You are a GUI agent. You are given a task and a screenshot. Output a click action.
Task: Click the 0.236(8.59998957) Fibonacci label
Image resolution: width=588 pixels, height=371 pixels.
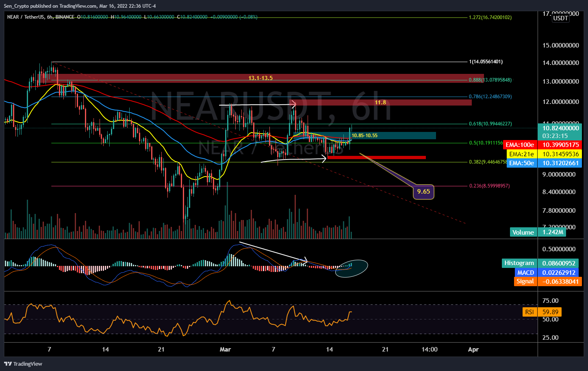click(x=489, y=186)
